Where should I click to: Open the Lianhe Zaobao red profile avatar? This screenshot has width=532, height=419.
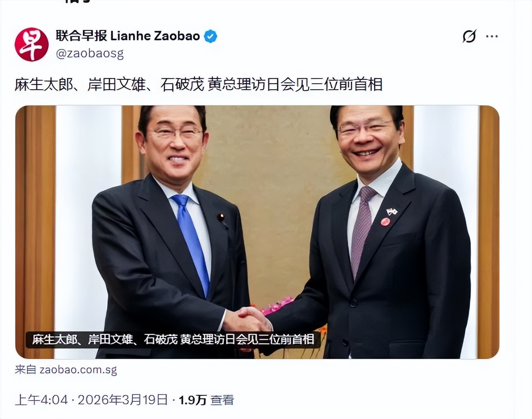click(31, 44)
